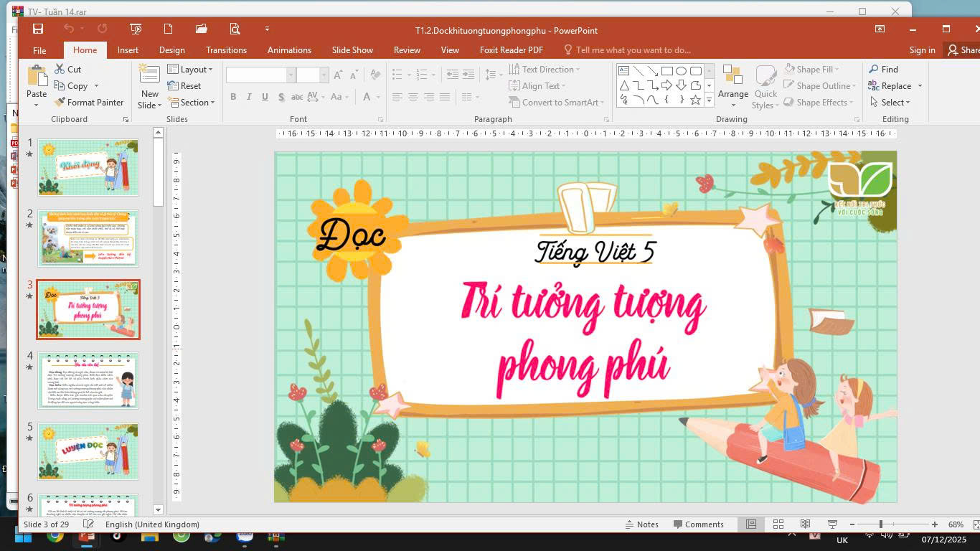
Task: Expand the Layout dropdown
Action: coord(190,70)
